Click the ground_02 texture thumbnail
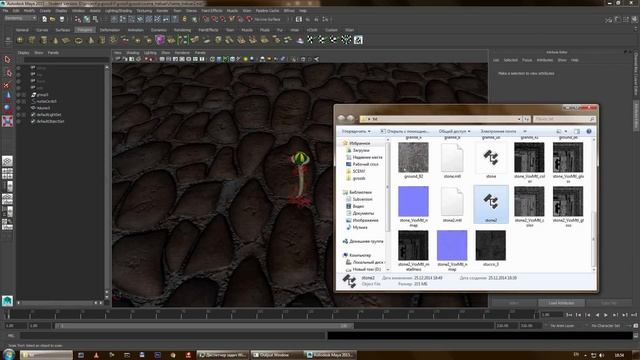Image resolution: width=640 pixels, height=360 pixels. pyautogui.click(x=413, y=158)
